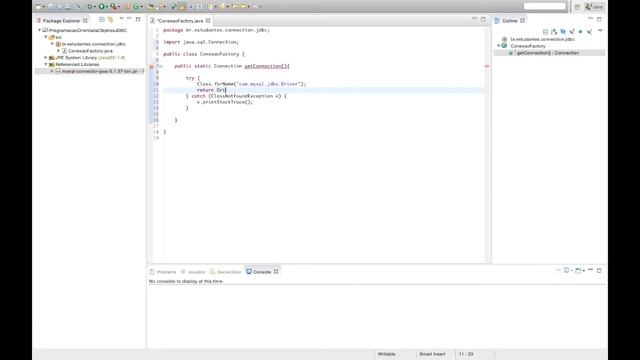This screenshot has width=640, height=360.
Task: Toggle Hide Static Members in the Outline toolbar
Action: click(x=572, y=31)
